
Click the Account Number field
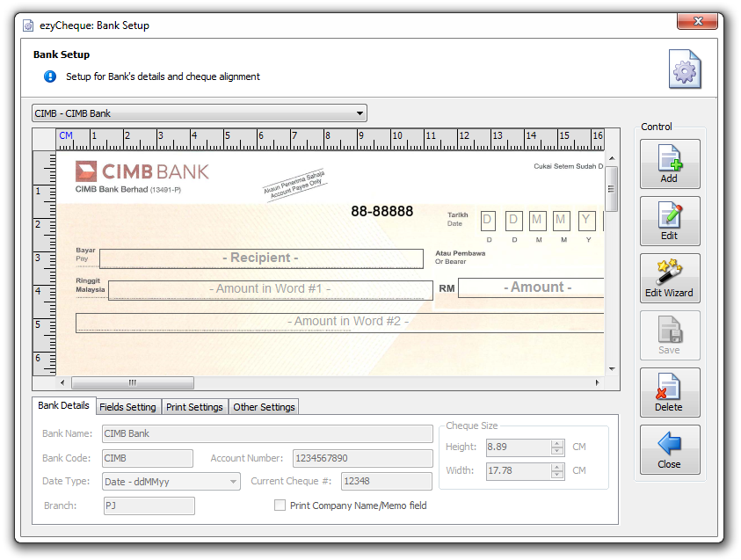[363, 458]
